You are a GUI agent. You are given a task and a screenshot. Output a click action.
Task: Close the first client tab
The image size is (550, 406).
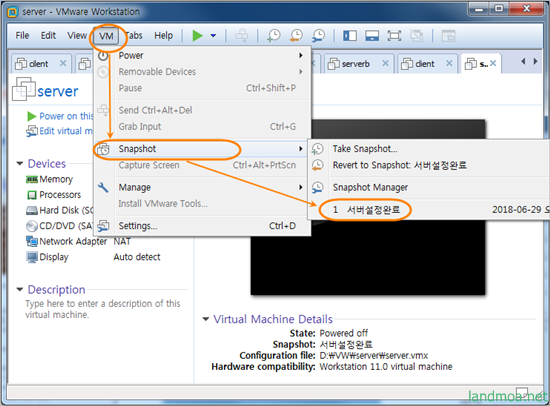(x=63, y=63)
